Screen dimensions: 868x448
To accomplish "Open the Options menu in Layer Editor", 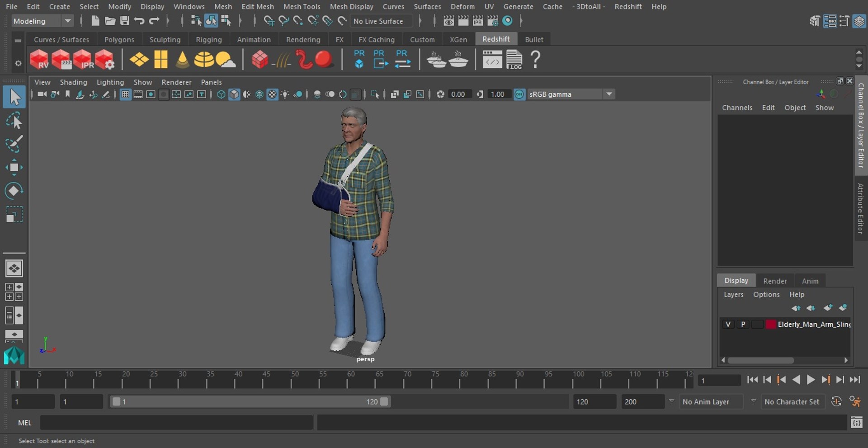I will (x=766, y=294).
